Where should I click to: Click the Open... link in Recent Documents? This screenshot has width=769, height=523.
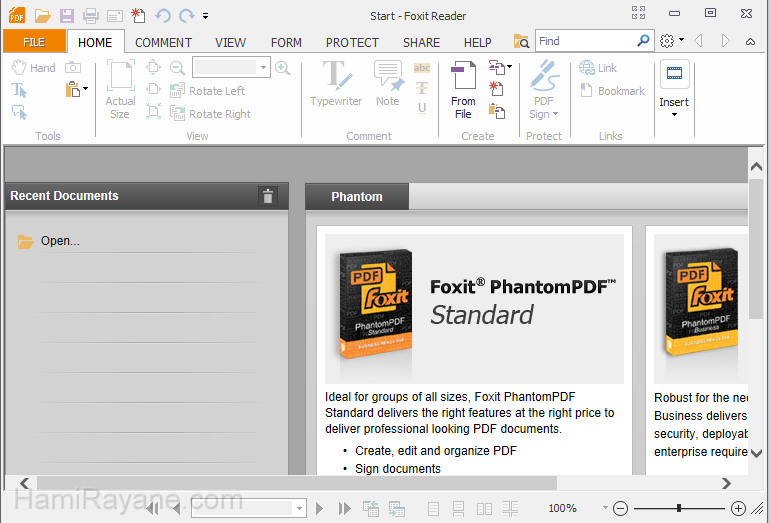coord(60,241)
